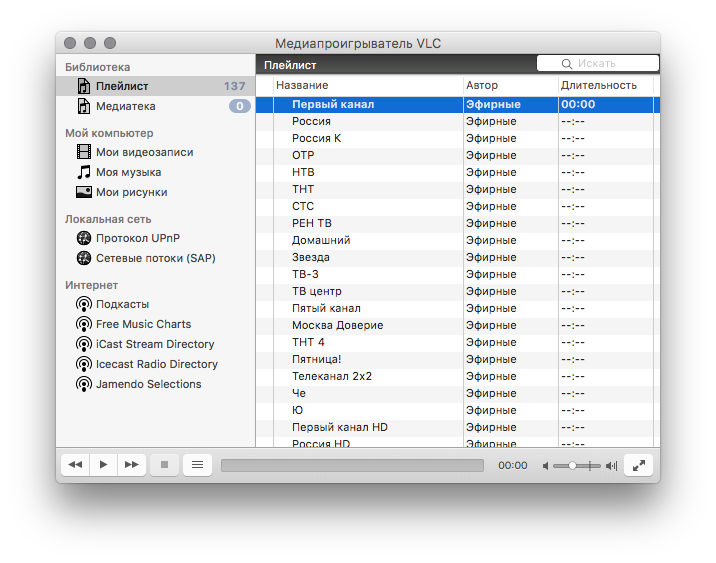Sort by the Название column header
716x563 pixels.
pos(368,85)
